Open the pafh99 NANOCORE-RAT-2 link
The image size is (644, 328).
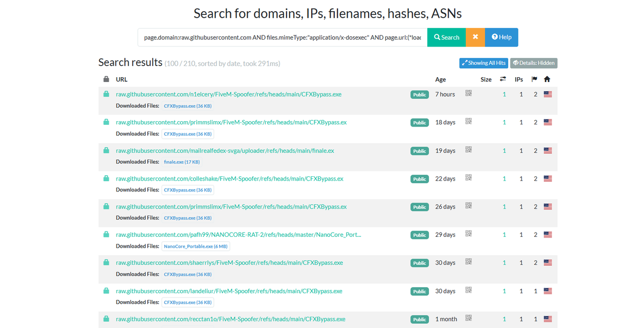(x=238, y=235)
